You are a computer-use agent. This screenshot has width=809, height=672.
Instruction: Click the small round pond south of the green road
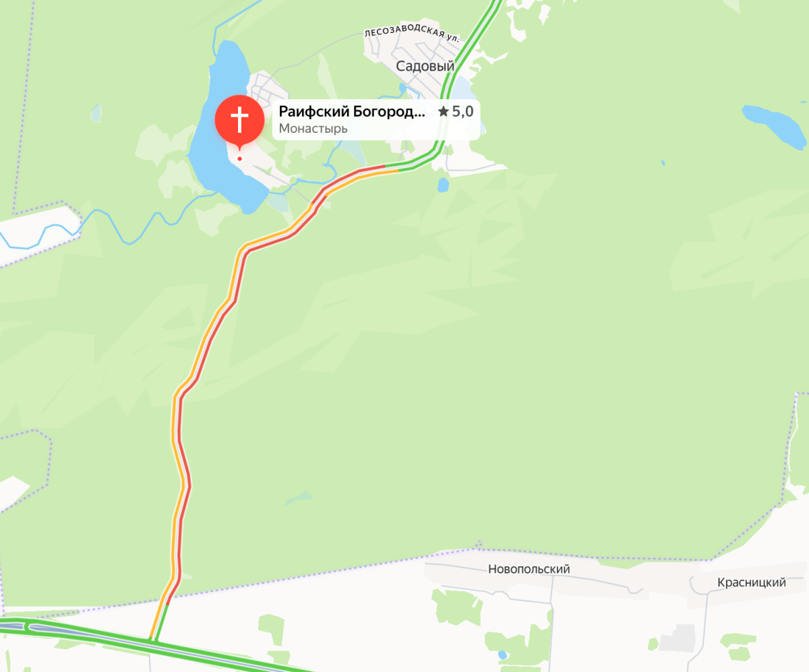(443, 185)
